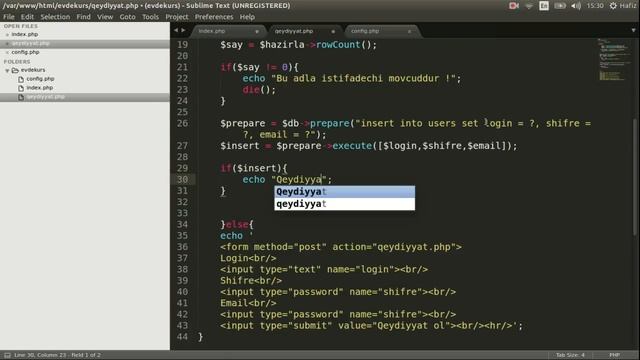Click evdekurs folder icon
This screenshot has height=360, width=640.
(15, 70)
